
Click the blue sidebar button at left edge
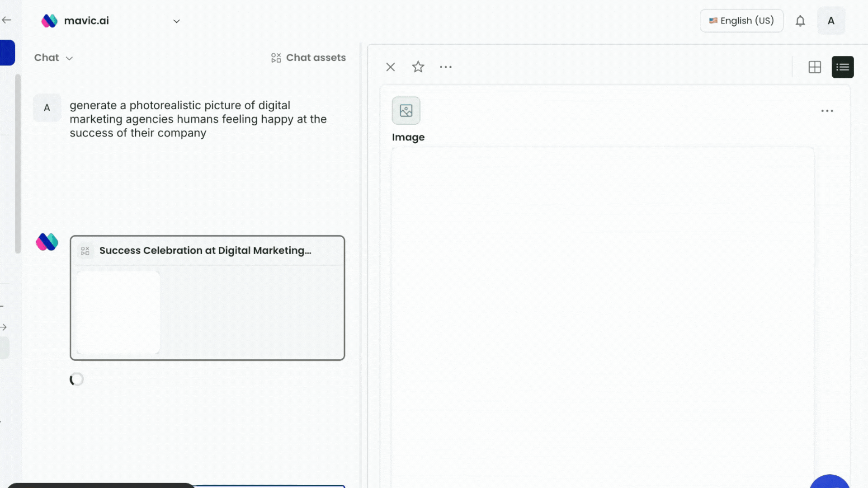(7, 53)
